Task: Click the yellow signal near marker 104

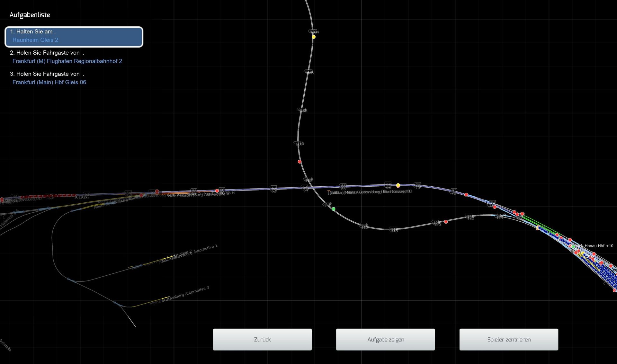Action: tap(314, 37)
